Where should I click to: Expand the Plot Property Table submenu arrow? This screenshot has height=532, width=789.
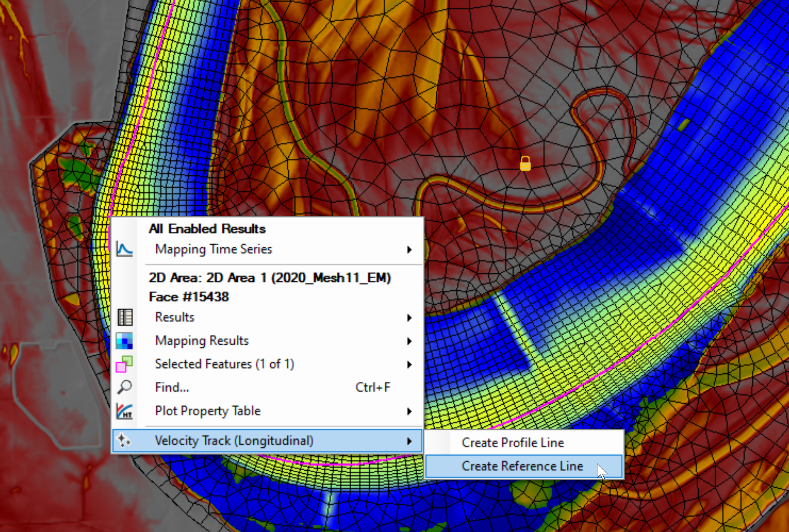[409, 412]
